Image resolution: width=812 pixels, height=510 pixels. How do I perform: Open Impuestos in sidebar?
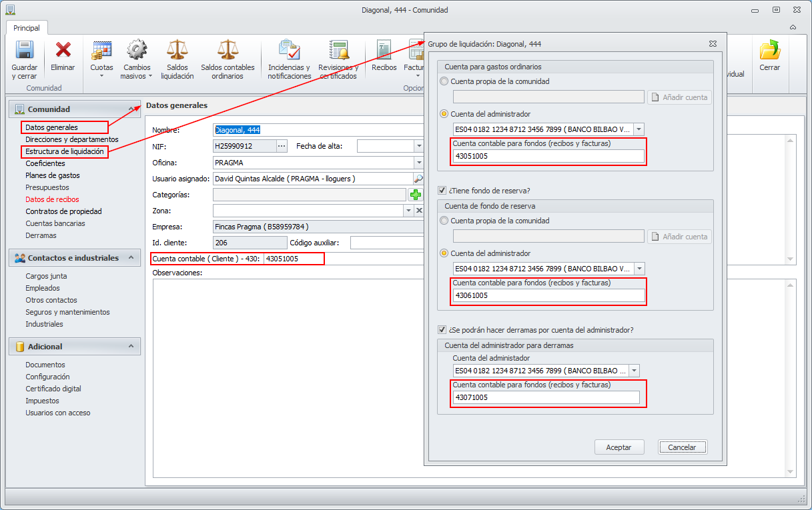tap(42, 401)
